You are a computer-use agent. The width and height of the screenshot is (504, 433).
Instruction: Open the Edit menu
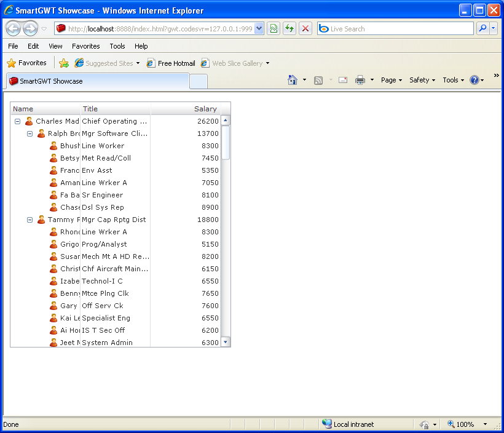pos(33,46)
